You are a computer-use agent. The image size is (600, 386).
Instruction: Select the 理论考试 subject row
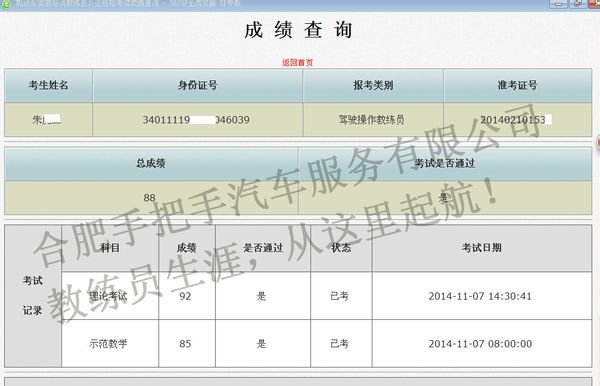click(x=326, y=296)
